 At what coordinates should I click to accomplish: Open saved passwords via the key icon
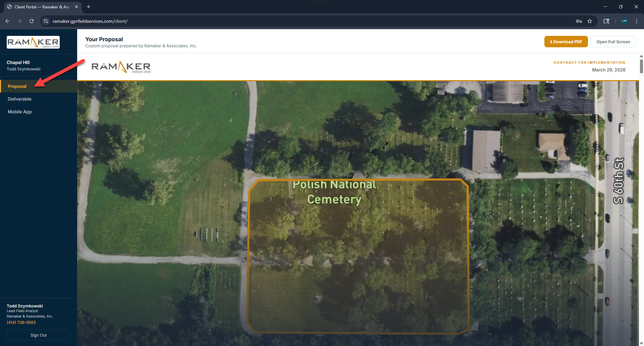[x=579, y=21]
